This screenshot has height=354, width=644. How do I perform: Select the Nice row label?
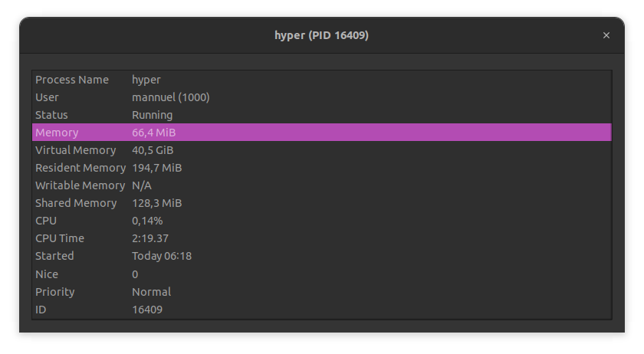coord(47,274)
